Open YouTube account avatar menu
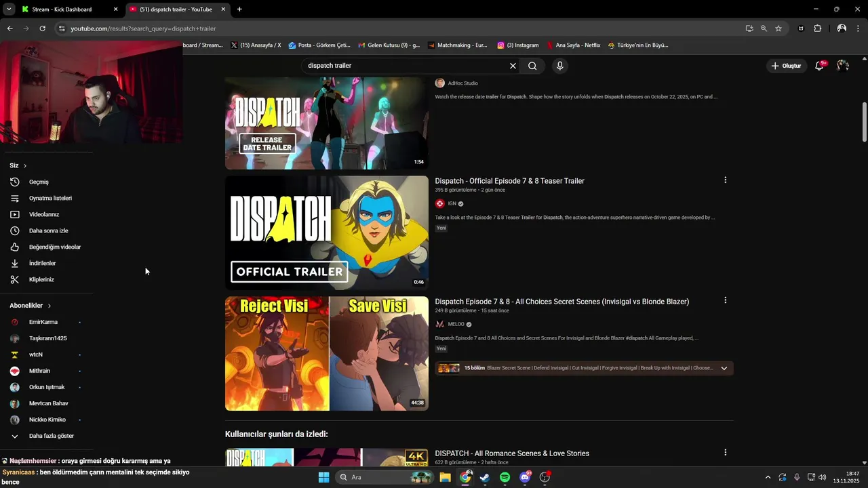 coord(843,66)
